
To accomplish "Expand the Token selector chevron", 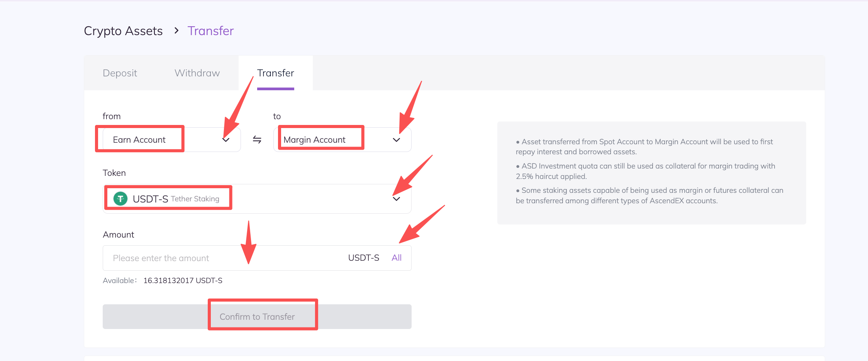I will pos(396,199).
